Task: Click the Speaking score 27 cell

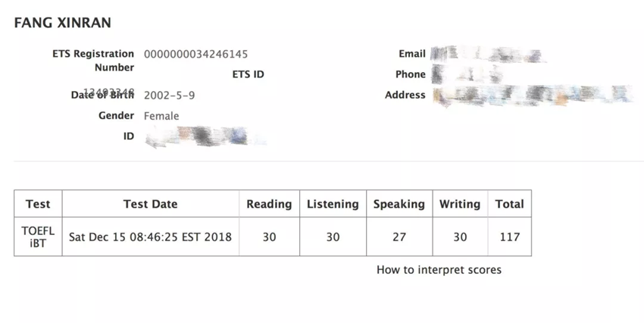Action: [x=399, y=237]
